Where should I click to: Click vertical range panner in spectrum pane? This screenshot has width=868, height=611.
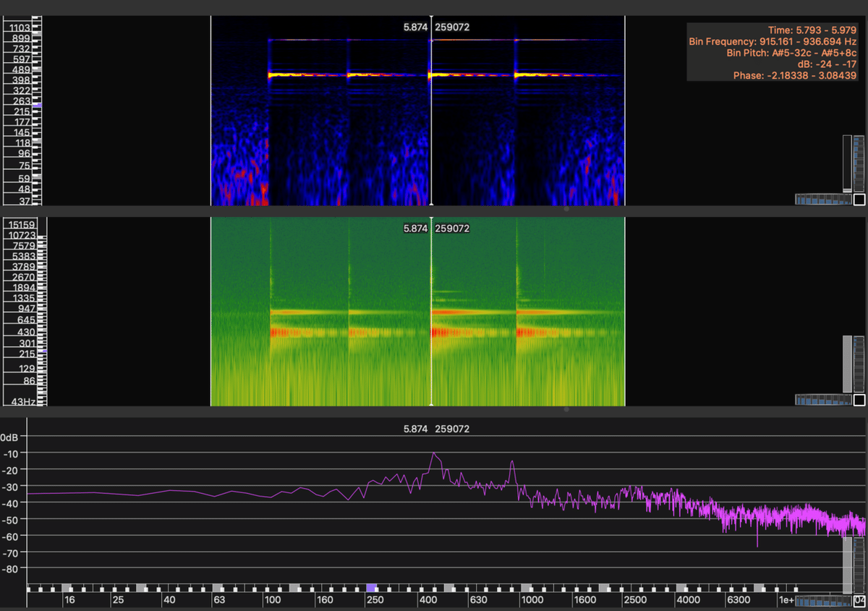[847, 564]
